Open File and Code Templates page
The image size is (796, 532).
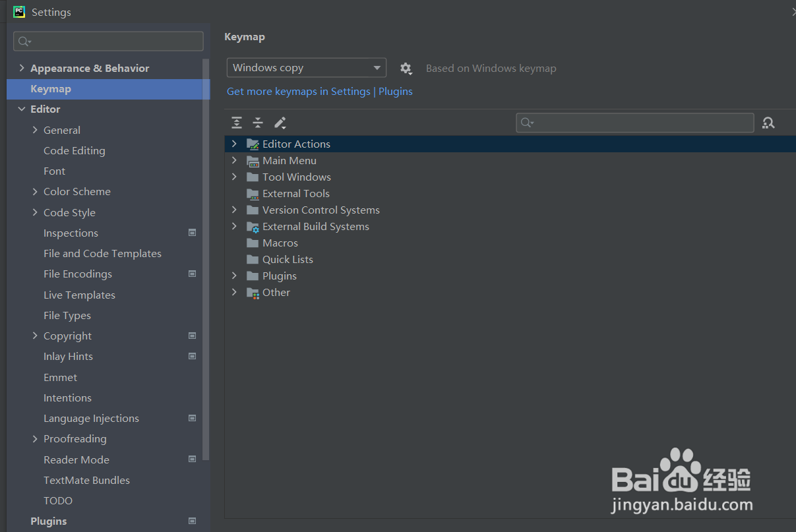[102, 253]
